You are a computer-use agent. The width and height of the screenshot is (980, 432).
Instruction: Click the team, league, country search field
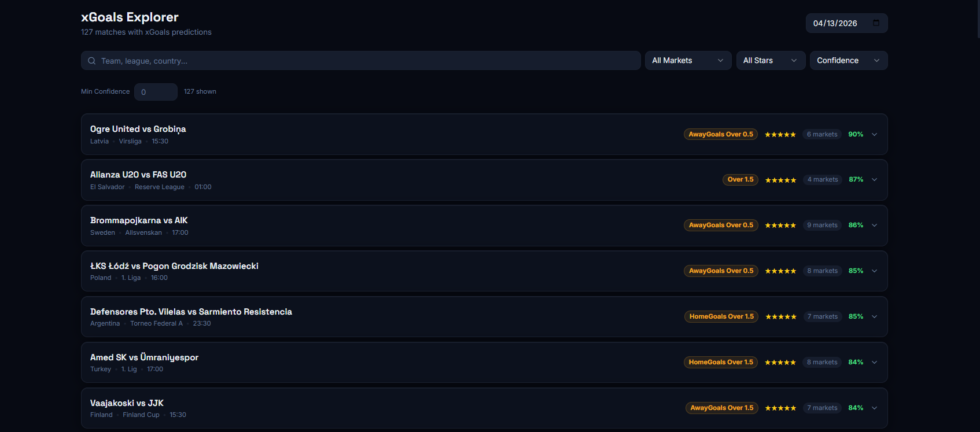pos(364,61)
